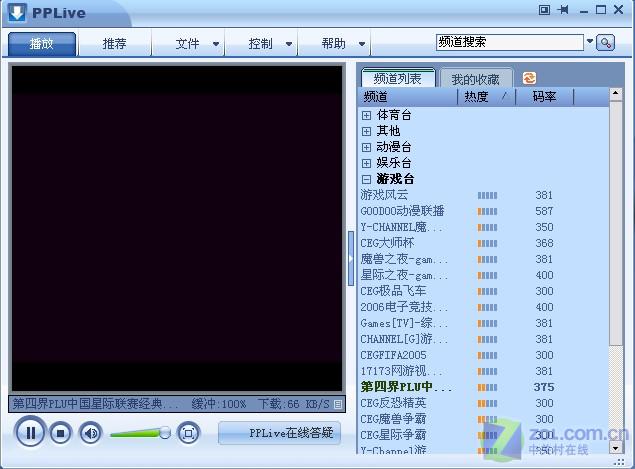Select channel CEG反恐精英
Viewport: 635px width, 469px height.
coord(393,403)
